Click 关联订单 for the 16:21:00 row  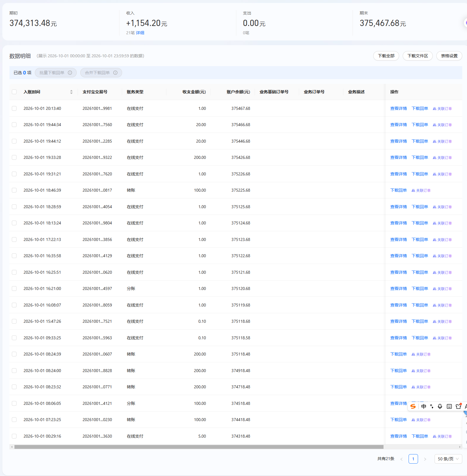442,289
